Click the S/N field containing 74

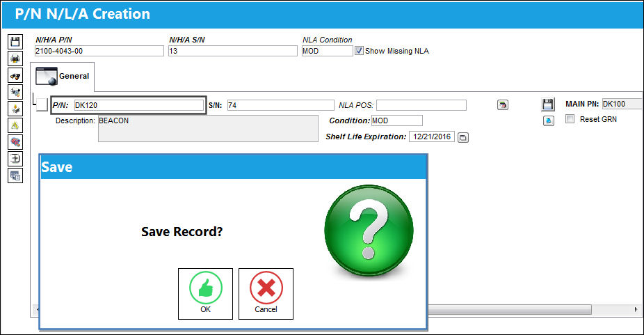pyautogui.click(x=280, y=105)
